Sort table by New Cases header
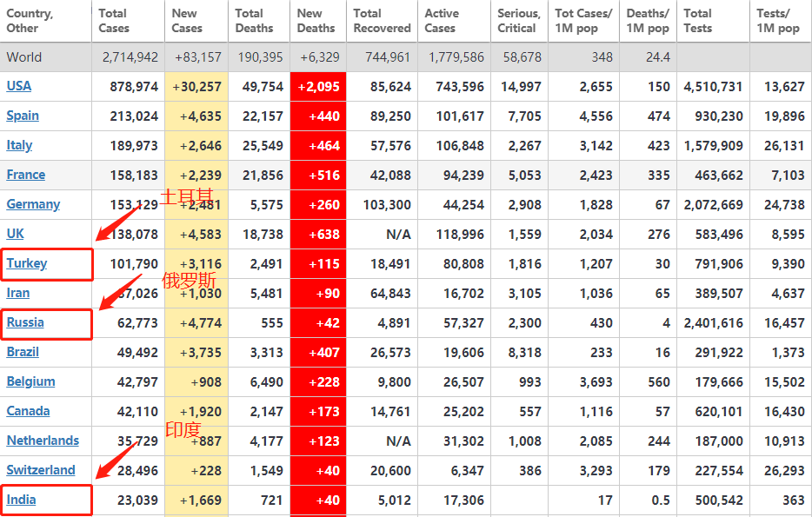Image resolution: width=812 pixels, height=517 pixels. (187, 21)
